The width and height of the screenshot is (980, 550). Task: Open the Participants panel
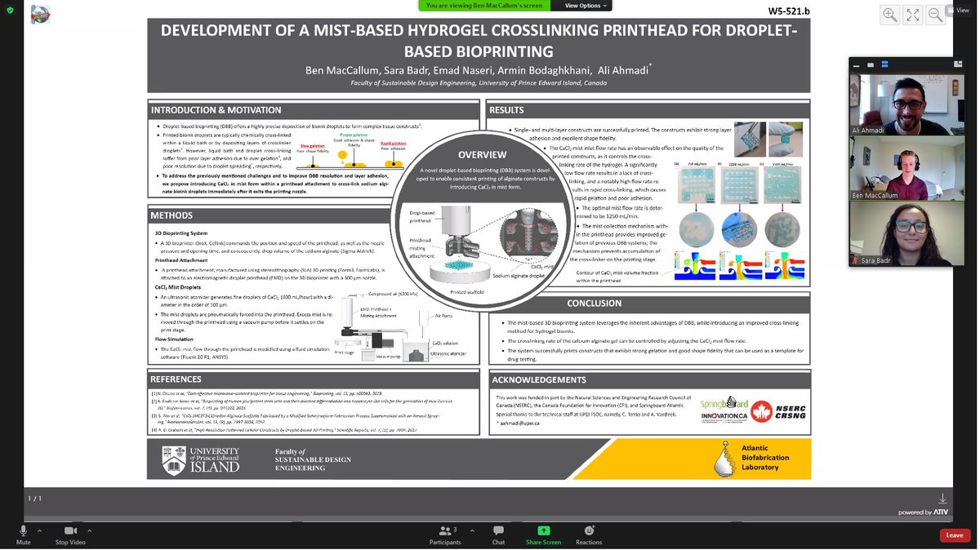coord(445,534)
